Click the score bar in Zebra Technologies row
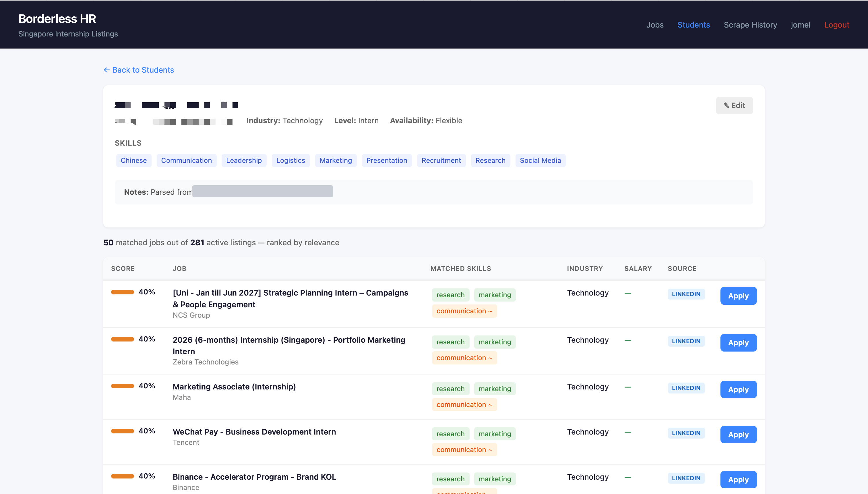The image size is (868, 494). click(x=122, y=339)
